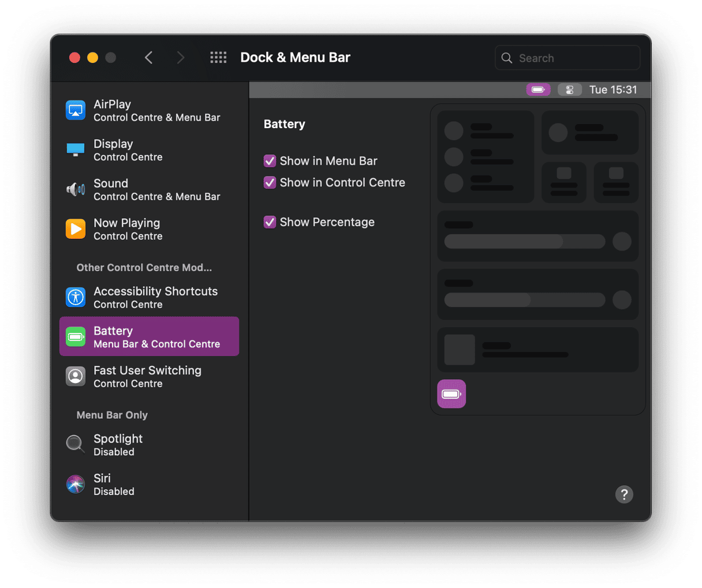Viewport: 702px width, 588px height.
Task: Click the battery icon in preview menu bar
Action: (538, 89)
